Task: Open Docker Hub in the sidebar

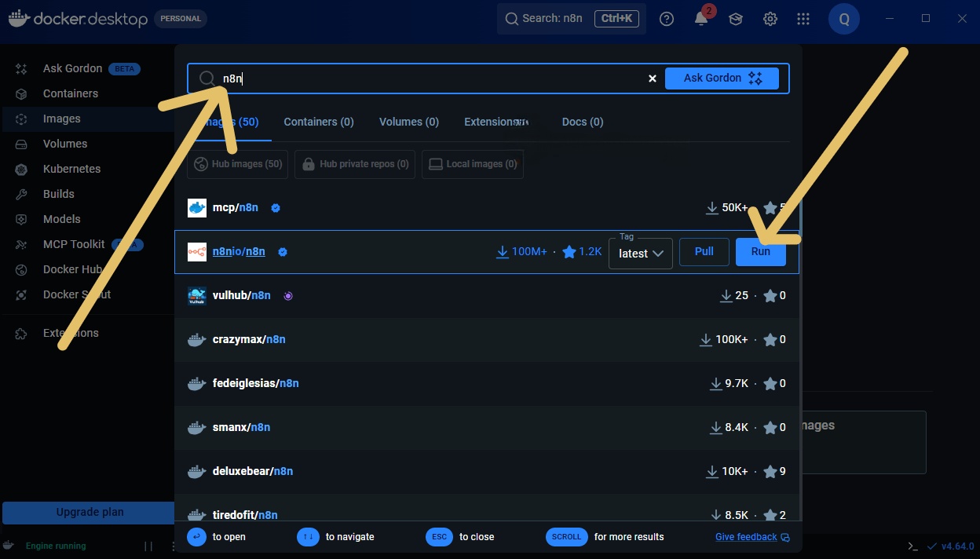Action: coord(72,269)
